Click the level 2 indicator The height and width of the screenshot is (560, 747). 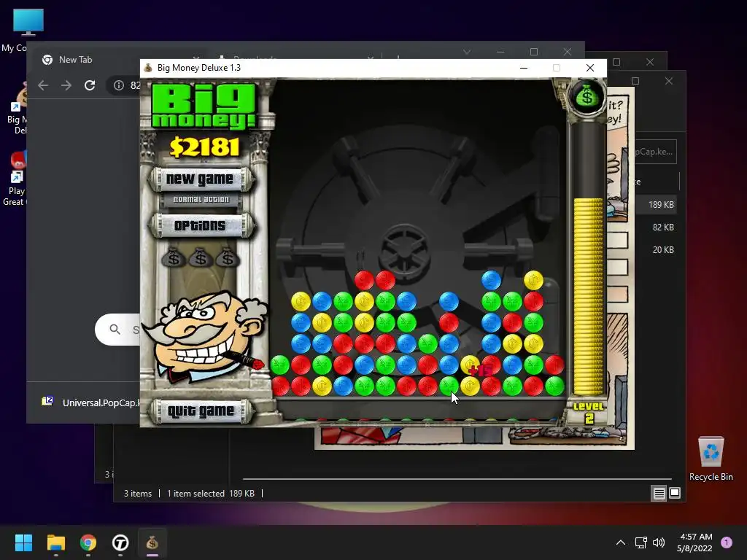click(589, 413)
